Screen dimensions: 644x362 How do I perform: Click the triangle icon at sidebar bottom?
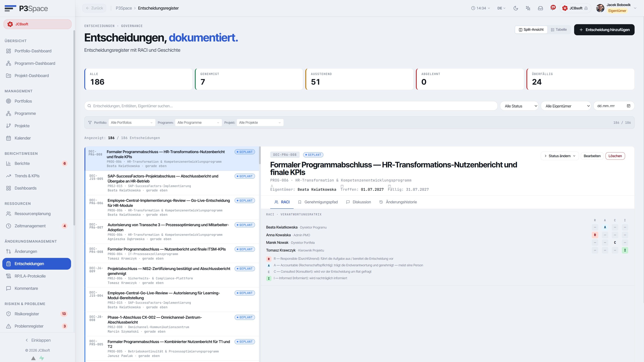(x=33, y=358)
